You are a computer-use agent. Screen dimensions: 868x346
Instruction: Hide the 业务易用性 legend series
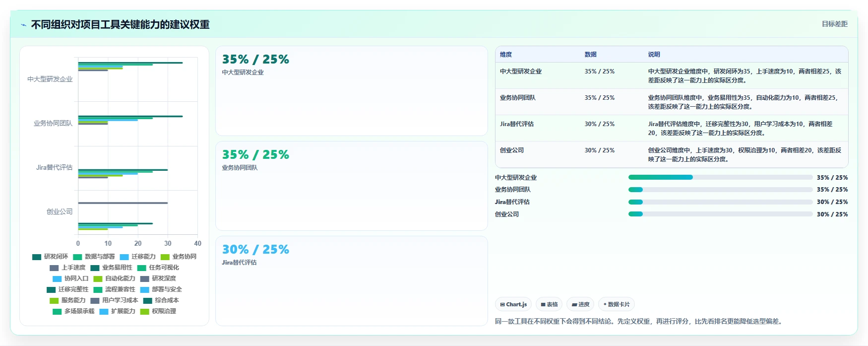click(x=111, y=268)
